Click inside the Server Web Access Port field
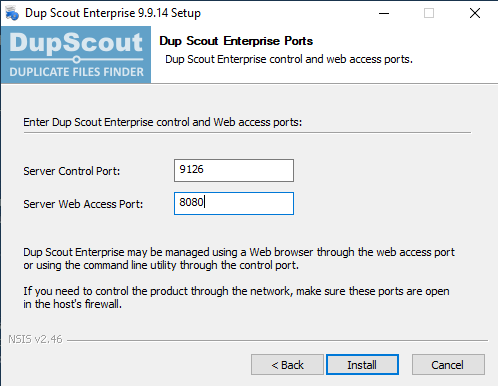Image resolution: width=498 pixels, height=386 pixels. pos(234,203)
